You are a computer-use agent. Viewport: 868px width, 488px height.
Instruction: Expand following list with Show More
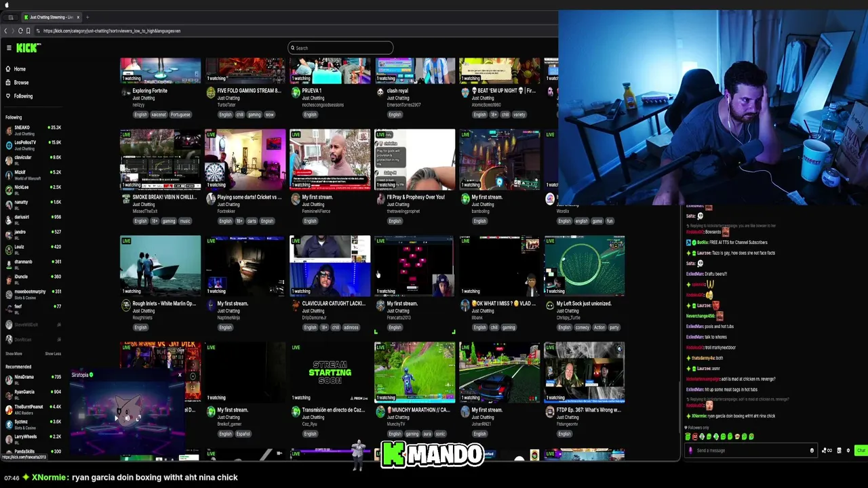point(14,354)
